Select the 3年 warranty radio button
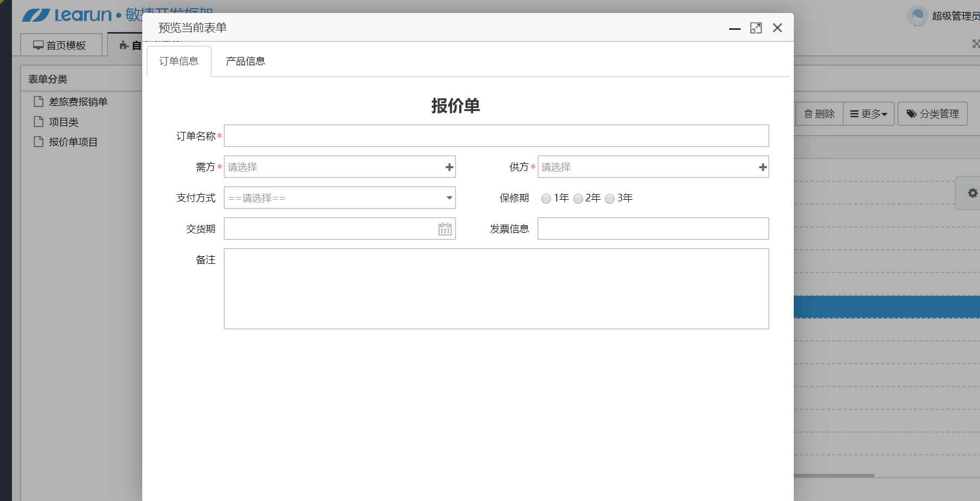The width and height of the screenshot is (980, 501). coord(610,199)
